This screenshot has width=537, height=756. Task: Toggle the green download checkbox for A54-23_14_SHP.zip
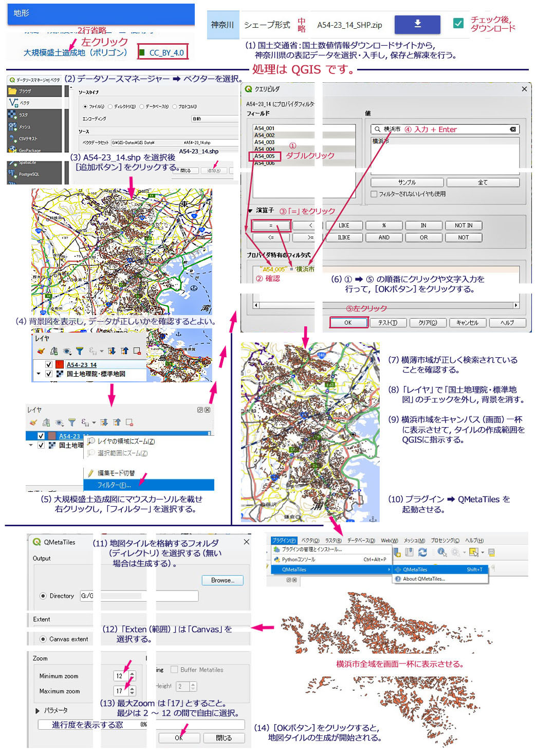(458, 24)
